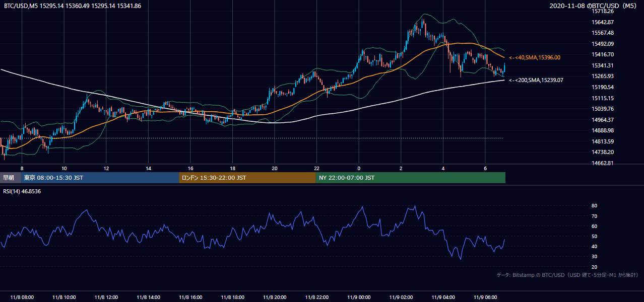Click price axis value 15039.76

[x=603, y=109]
